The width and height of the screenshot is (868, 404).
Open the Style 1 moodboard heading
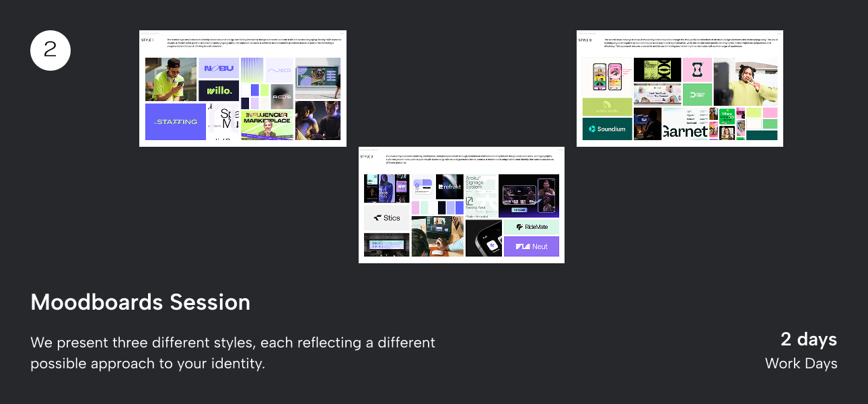tap(147, 40)
